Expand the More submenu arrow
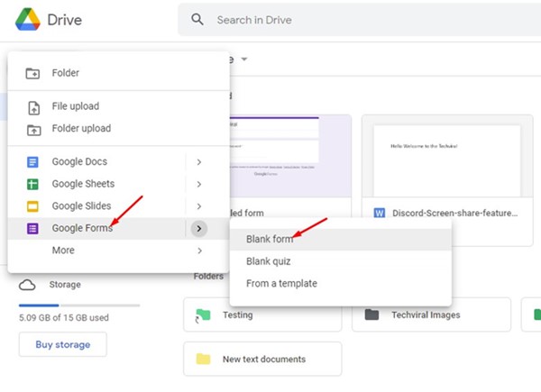The image size is (541, 392). tap(198, 251)
